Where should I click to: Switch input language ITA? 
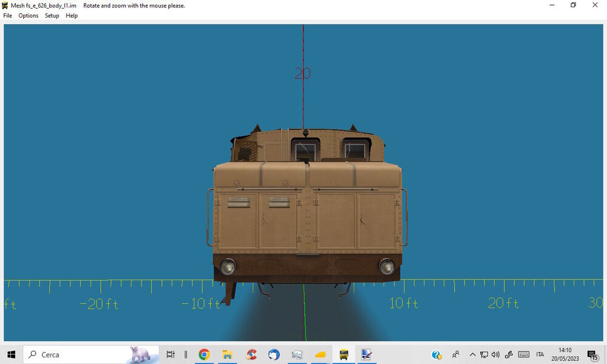point(540,354)
